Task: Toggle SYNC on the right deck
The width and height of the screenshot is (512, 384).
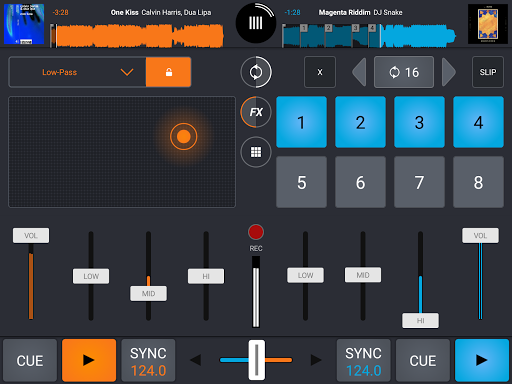Action: [363, 361]
